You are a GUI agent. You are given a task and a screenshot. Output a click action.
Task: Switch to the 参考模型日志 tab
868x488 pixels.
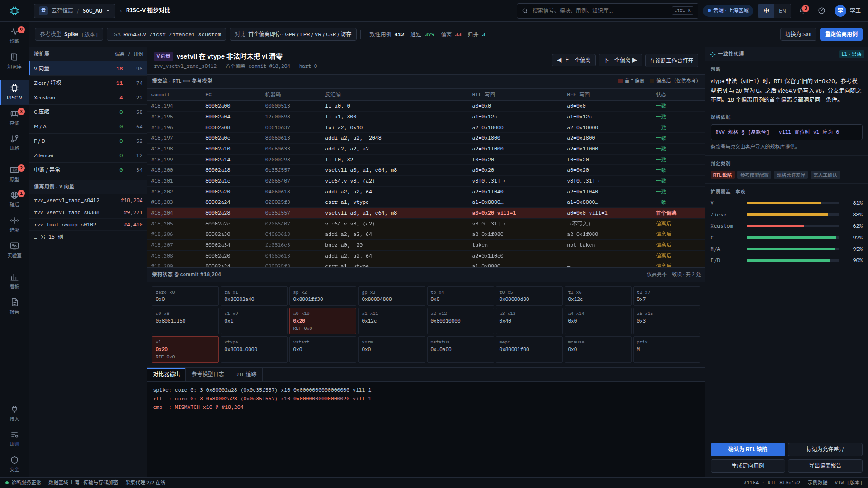[208, 375]
